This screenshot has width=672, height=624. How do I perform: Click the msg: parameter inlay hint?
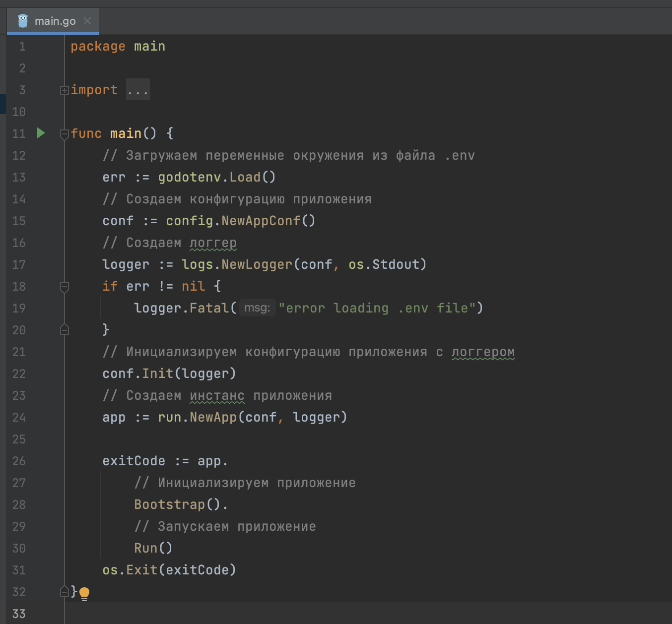[257, 308]
